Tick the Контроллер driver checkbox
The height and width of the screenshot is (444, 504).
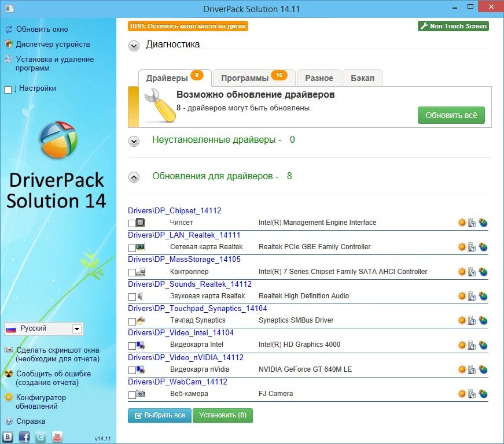tap(132, 272)
